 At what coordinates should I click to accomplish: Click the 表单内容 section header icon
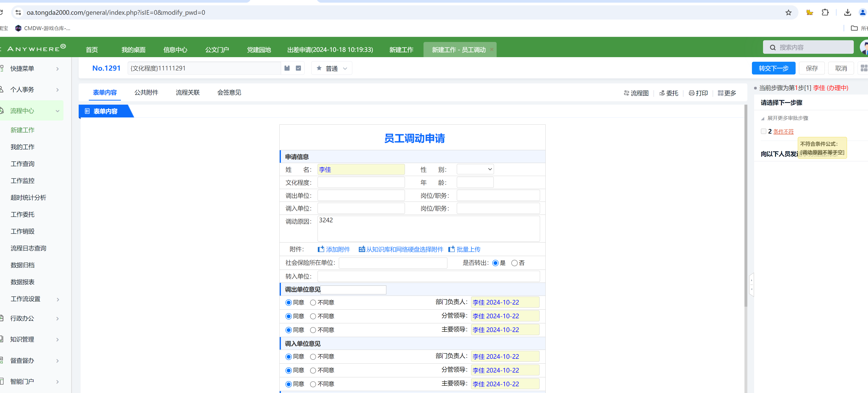pyautogui.click(x=87, y=111)
